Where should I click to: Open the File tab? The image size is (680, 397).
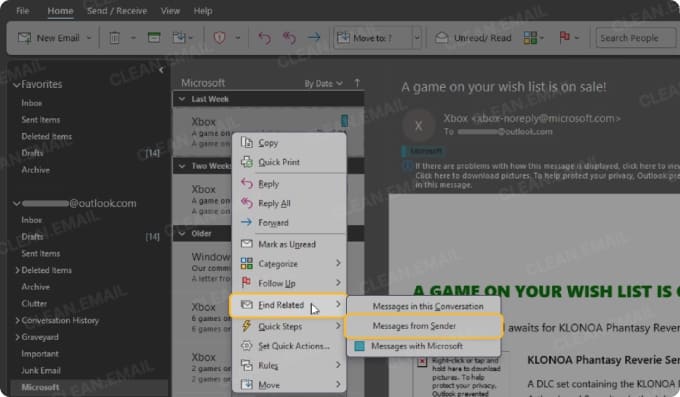(x=23, y=11)
